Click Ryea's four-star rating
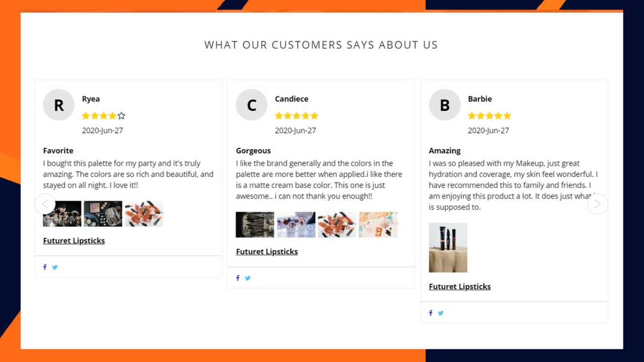644x362 pixels. tap(103, 116)
